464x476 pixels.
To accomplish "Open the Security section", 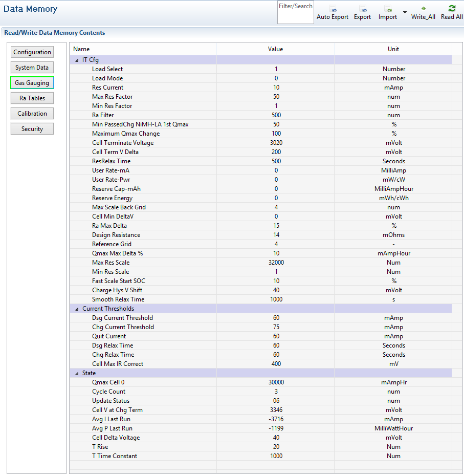I will click(32, 128).
